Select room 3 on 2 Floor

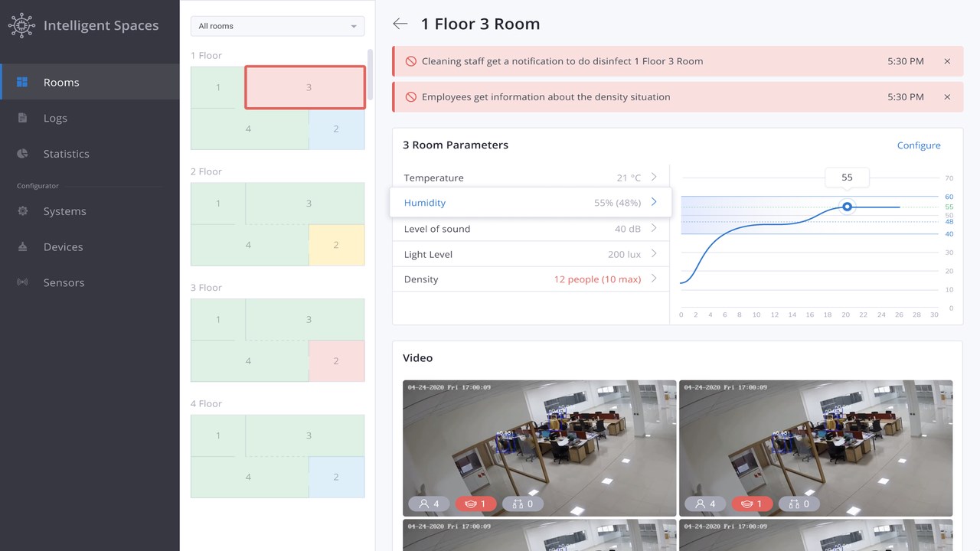click(305, 204)
